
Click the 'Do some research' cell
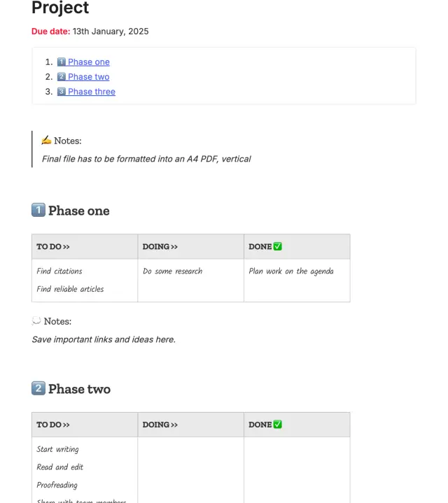(172, 271)
